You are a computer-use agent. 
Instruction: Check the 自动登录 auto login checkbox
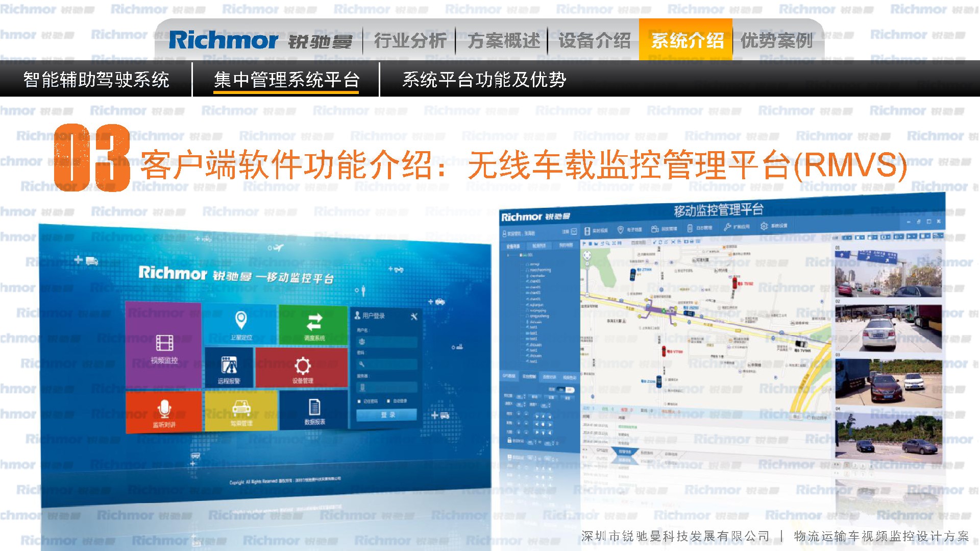tap(389, 401)
